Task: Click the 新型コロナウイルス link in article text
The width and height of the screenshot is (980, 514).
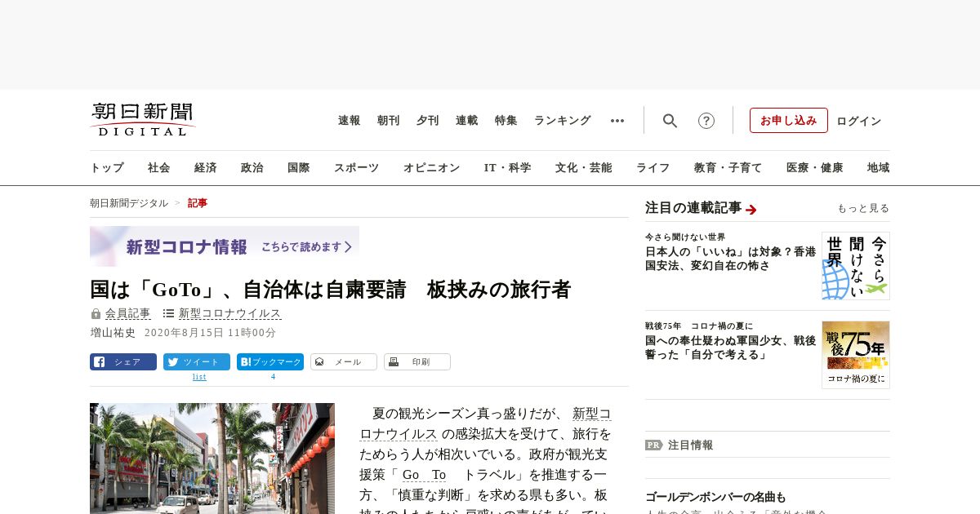Action: (485, 423)
